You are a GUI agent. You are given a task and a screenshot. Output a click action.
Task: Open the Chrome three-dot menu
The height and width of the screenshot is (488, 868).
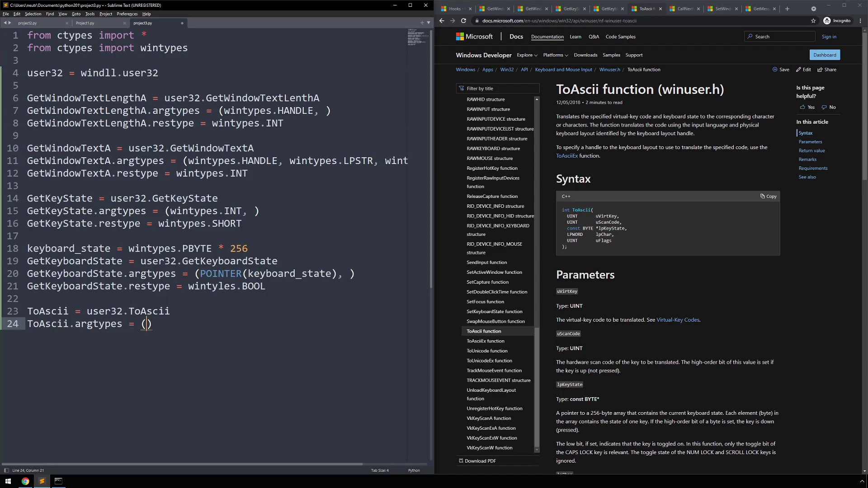(x=860, y=21)
